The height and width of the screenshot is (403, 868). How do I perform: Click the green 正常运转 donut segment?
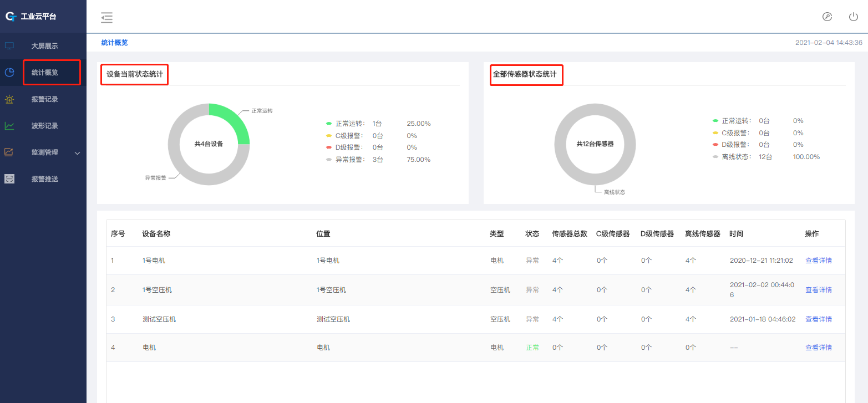click(234, 119)
